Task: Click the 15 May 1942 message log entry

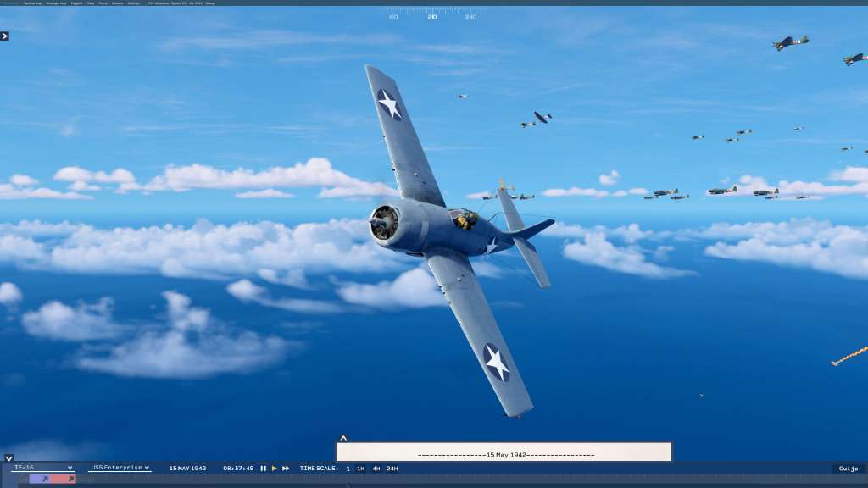Action: [504, 454]
